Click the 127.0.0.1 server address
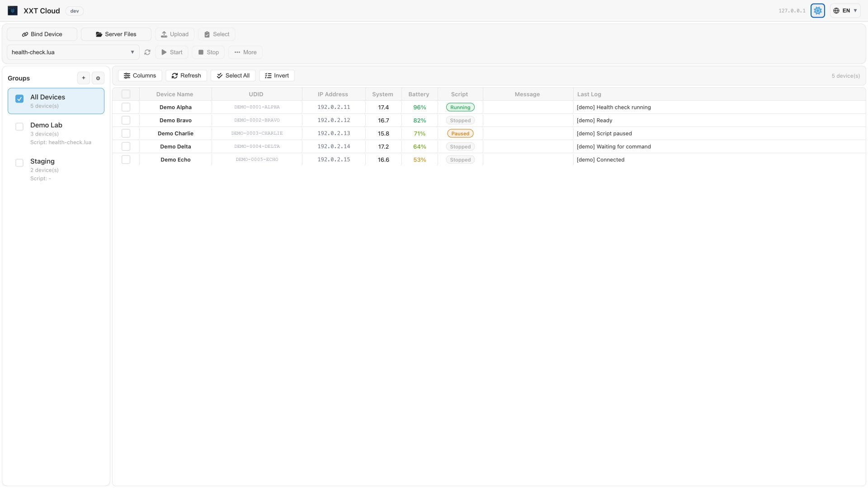The width and height of the screenshot is (868, 488). (792, 11)
